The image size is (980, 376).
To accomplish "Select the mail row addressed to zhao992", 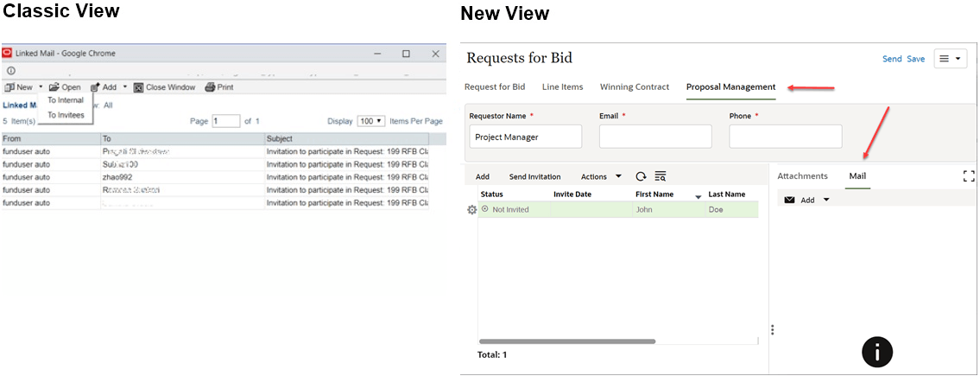I will point(215,177).
